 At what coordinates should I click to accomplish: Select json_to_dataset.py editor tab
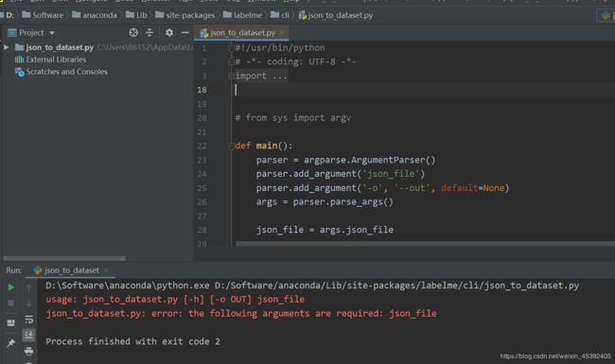point(241,33)
